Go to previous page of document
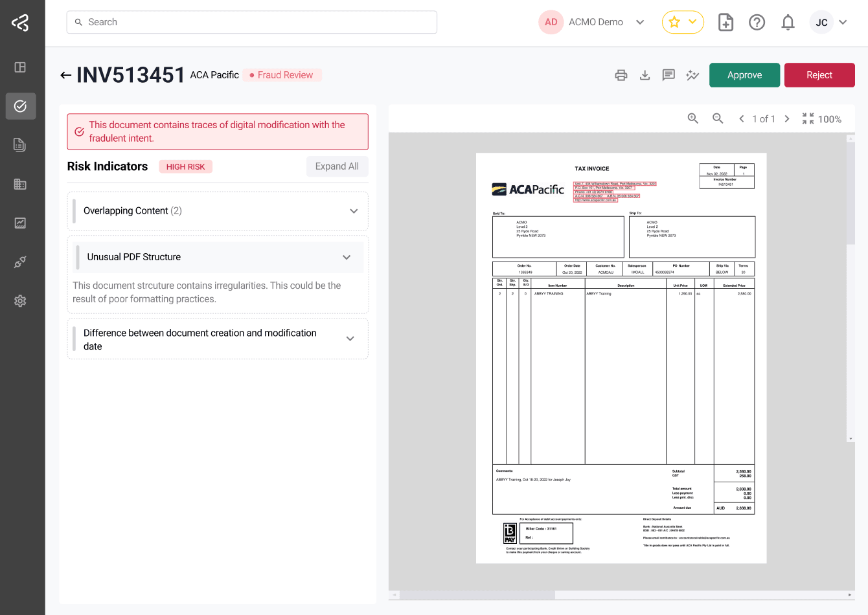The image size is (868, 615). pos(742,118)
